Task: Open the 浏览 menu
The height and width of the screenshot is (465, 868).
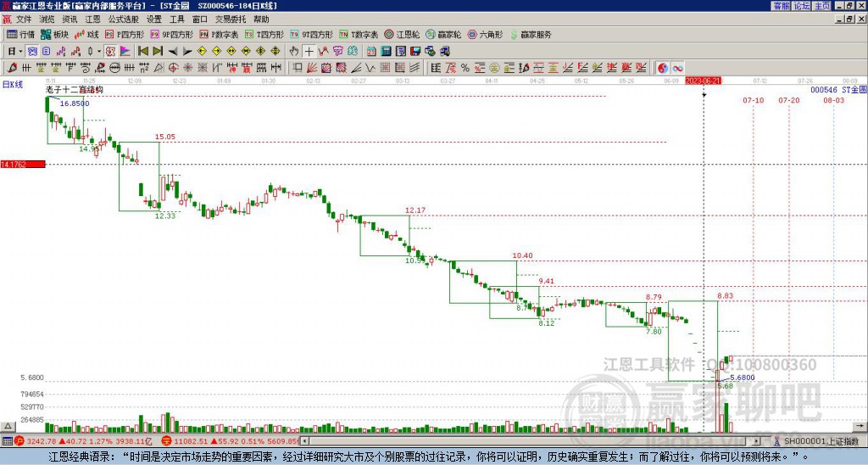Action: point(47,20)
